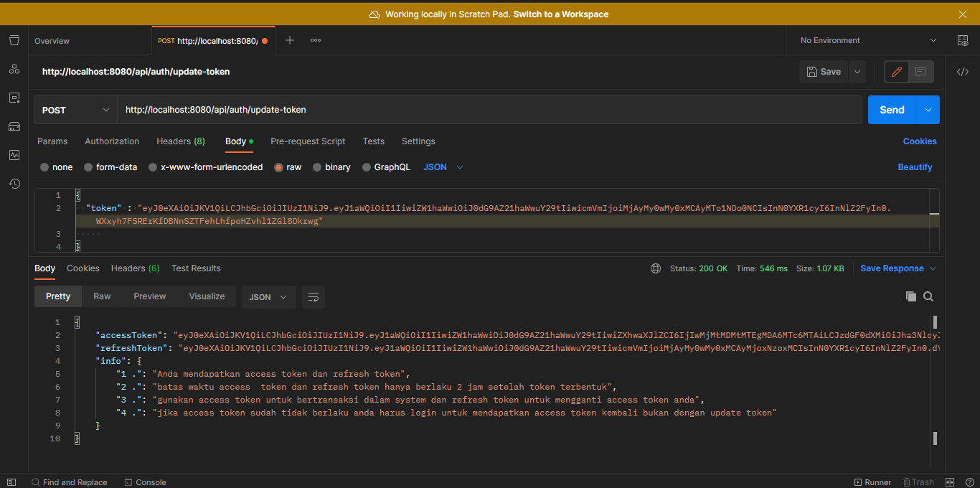Open the Save options dropdown arrow
980x488 pixels.
click(x=857, y=72)
